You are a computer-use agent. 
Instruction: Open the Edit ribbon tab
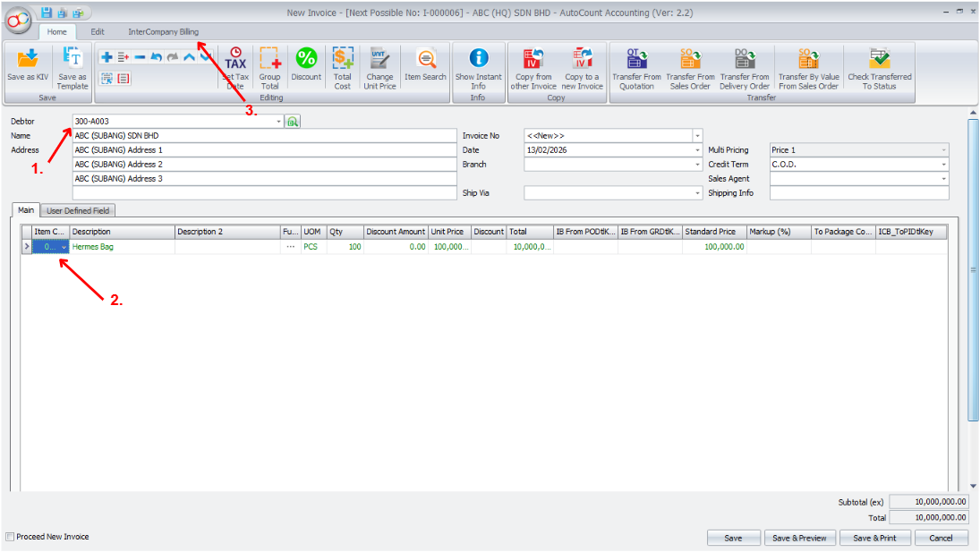click(x=98, y=31)
